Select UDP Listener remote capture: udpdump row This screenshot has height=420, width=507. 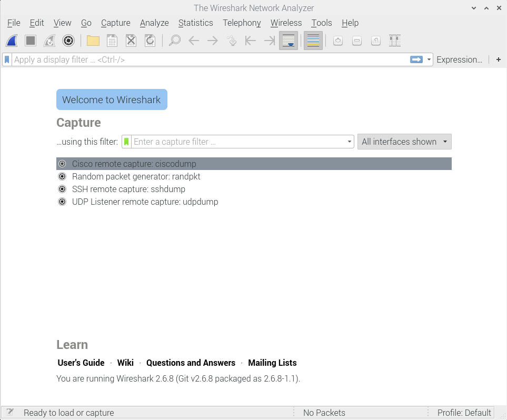pos(254,202)
